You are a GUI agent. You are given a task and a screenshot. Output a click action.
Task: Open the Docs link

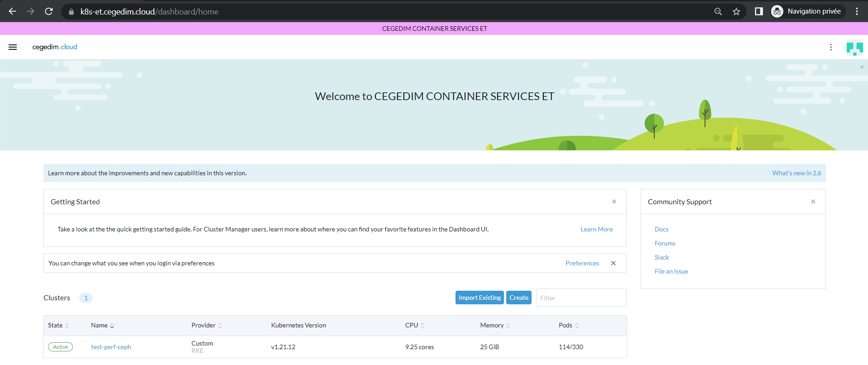click(661, 229)
